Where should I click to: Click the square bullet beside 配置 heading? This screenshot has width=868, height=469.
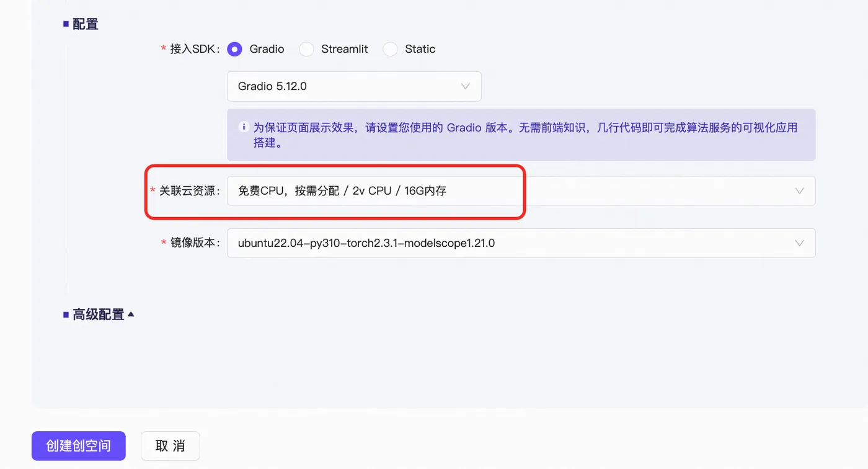click(x=66, y=24)
